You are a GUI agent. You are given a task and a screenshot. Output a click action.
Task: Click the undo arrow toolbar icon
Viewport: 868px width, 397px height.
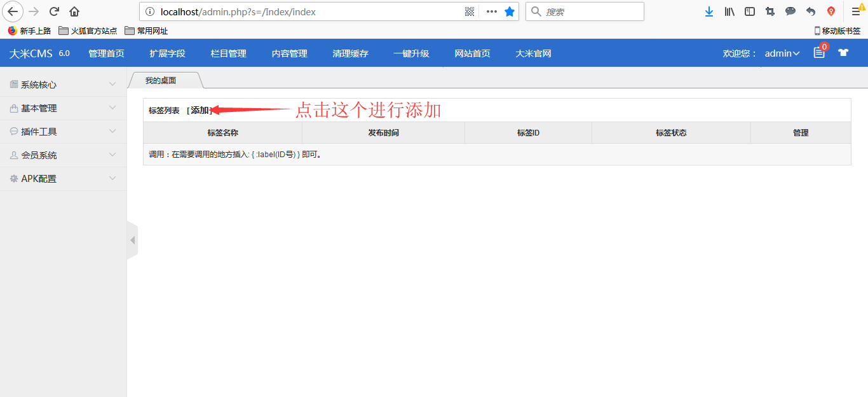811,11
